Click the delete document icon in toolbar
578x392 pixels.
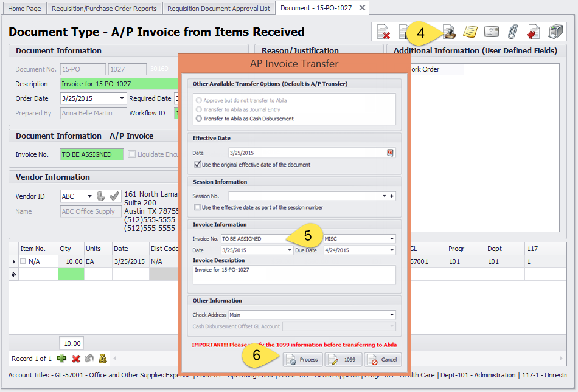(x=383, y=32)
